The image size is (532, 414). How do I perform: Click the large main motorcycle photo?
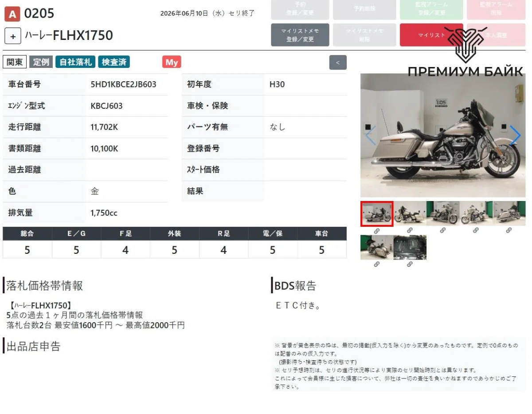tap(443, 135)
